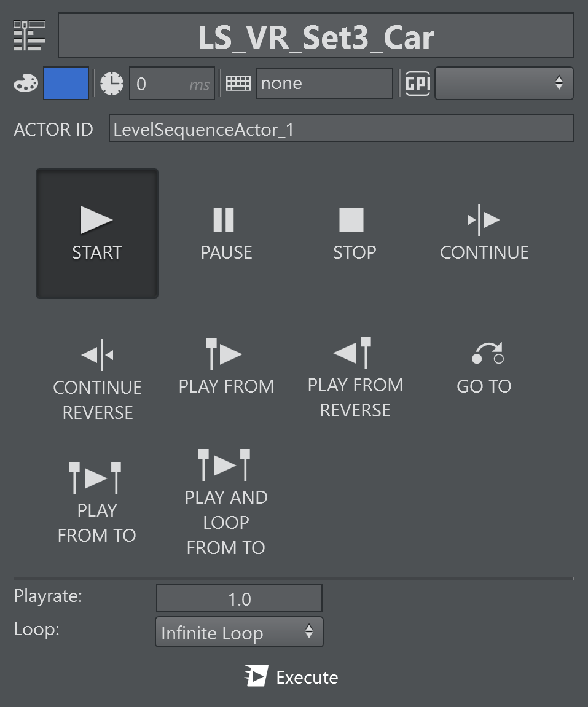Click the START playback button

tap(97, 233)
